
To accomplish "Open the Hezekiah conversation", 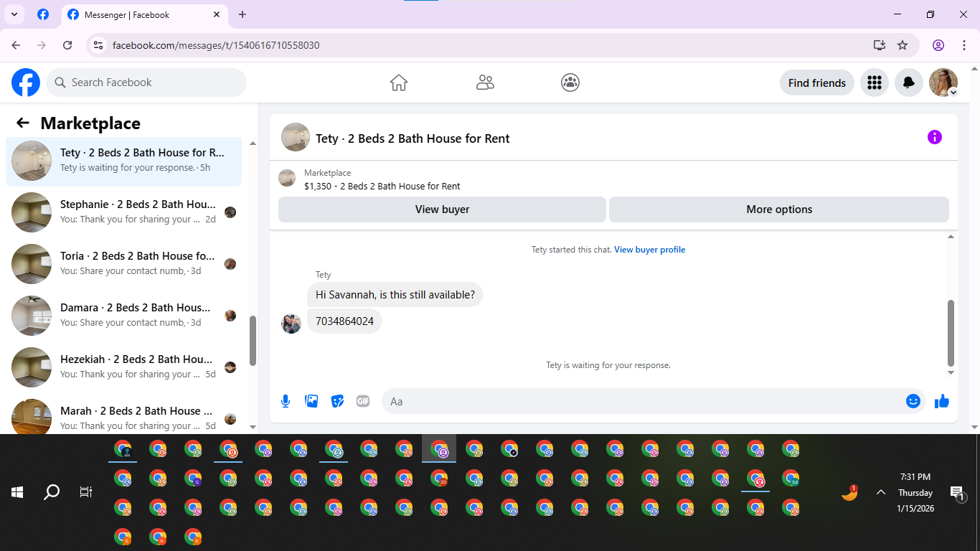I will coord(123,367).
